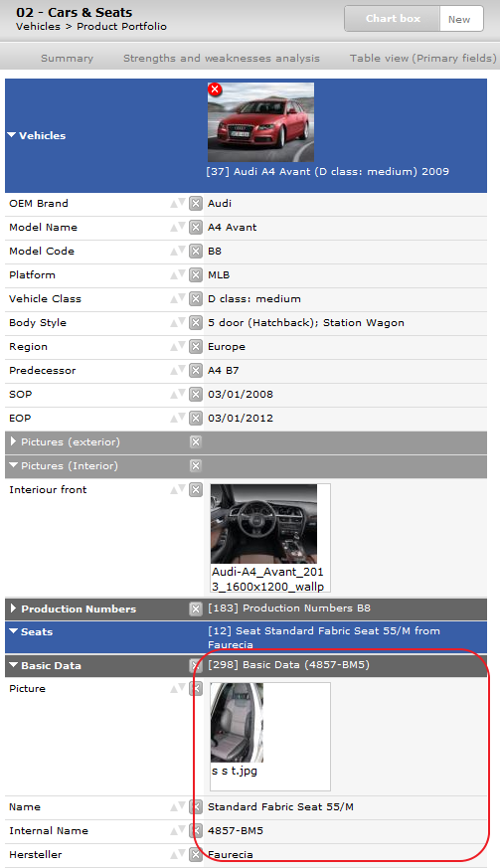The width and height of the screenshot is (500, 868).
Task: Click the 03/01/2012 EOP date
Action: coord(241,418)
